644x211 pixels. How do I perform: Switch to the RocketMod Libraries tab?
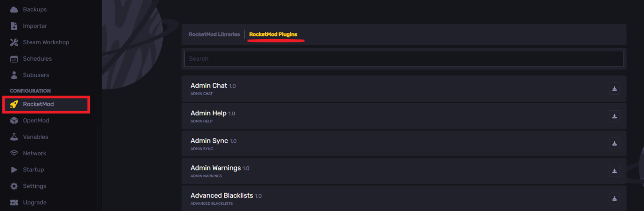click(x=214, y=34)
